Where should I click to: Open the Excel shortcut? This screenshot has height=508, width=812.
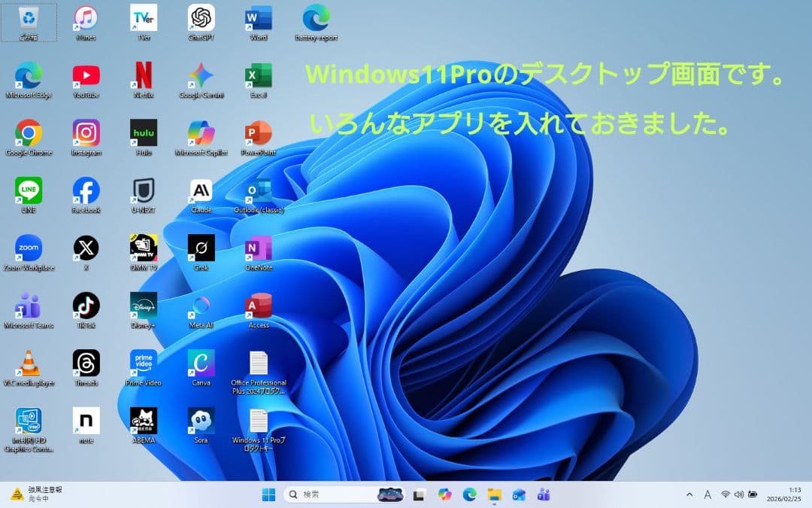259,80
